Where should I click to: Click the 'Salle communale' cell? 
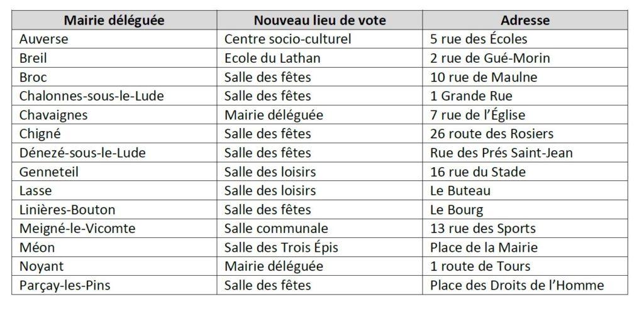pos(319,229)
